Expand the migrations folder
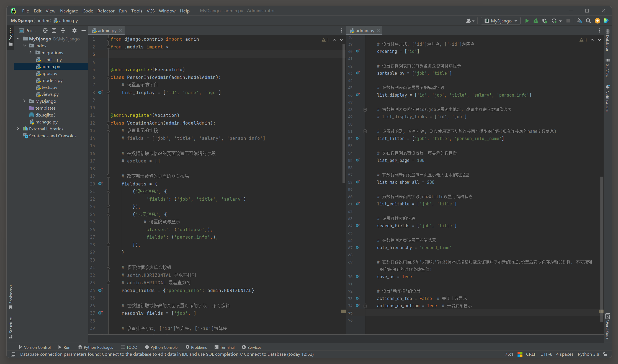Viewport: 618px width, 364px height. coord(30,53)
